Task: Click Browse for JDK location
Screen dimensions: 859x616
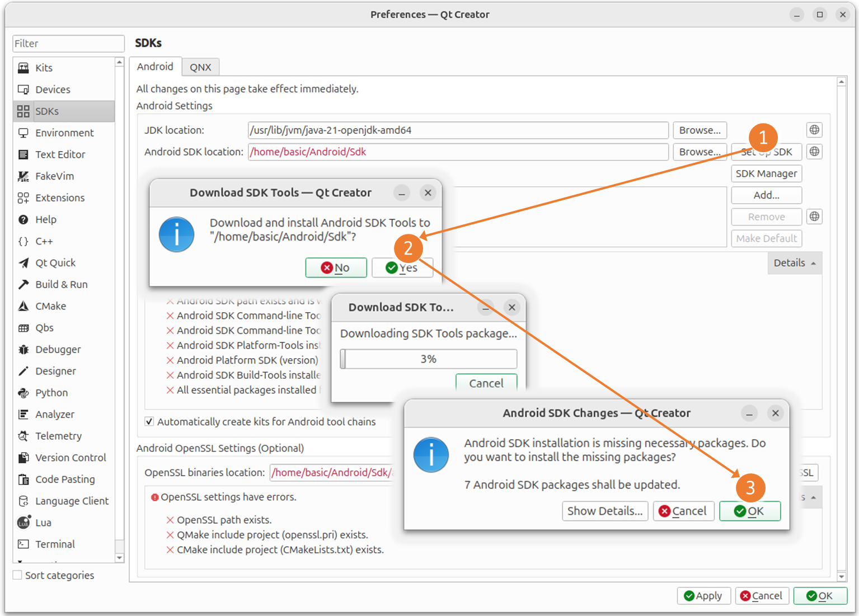Action: (x=700, y=130)
